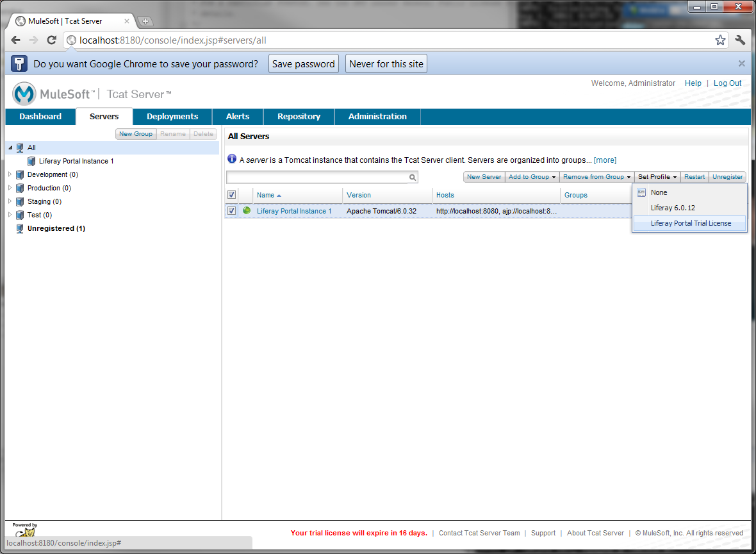Sort by the Hosts column header

(x=445, y=195)
